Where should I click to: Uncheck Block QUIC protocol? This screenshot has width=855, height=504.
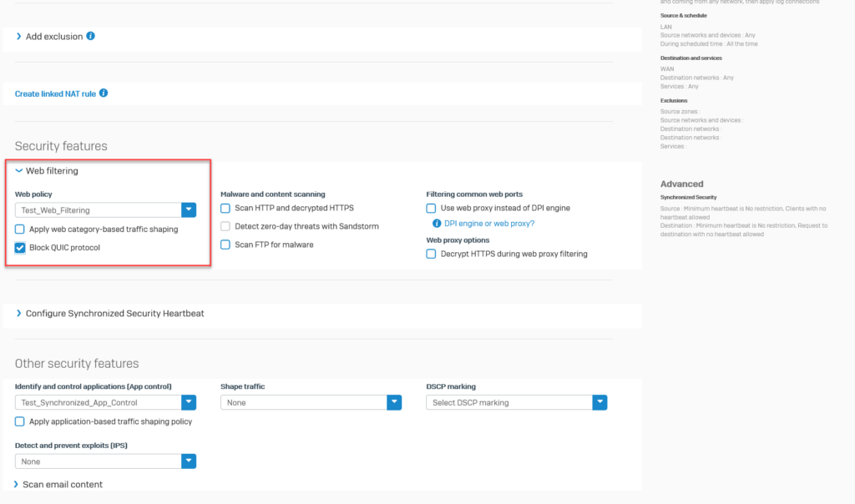coord(20,247)
